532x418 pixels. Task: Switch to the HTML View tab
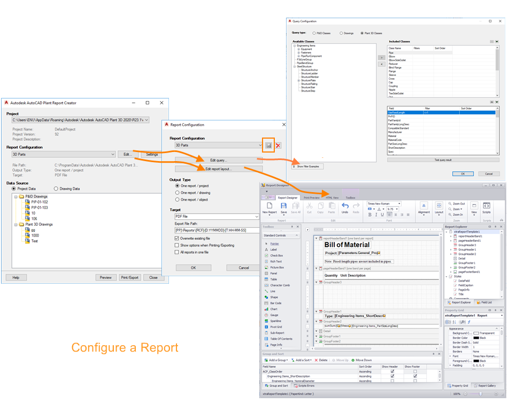332,197
